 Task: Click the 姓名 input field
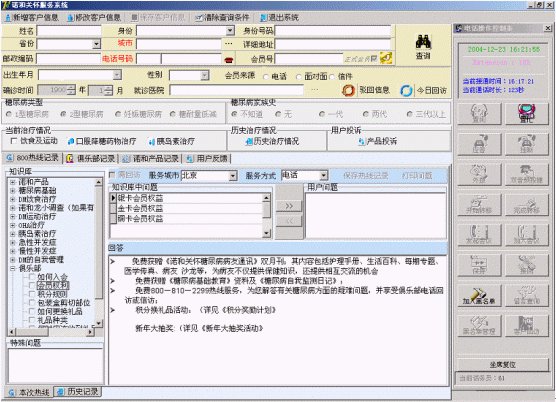(x=69, y=31)
